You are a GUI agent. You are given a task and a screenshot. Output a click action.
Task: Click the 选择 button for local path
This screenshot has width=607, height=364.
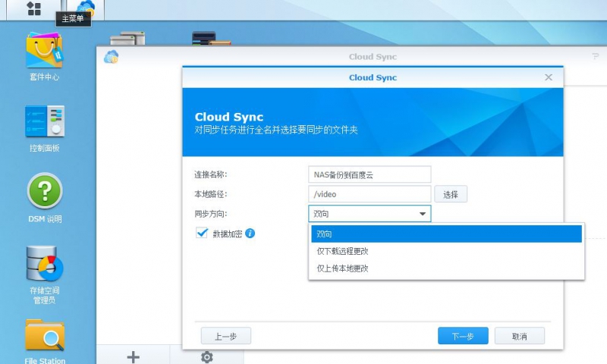click(x=451, y=195)
